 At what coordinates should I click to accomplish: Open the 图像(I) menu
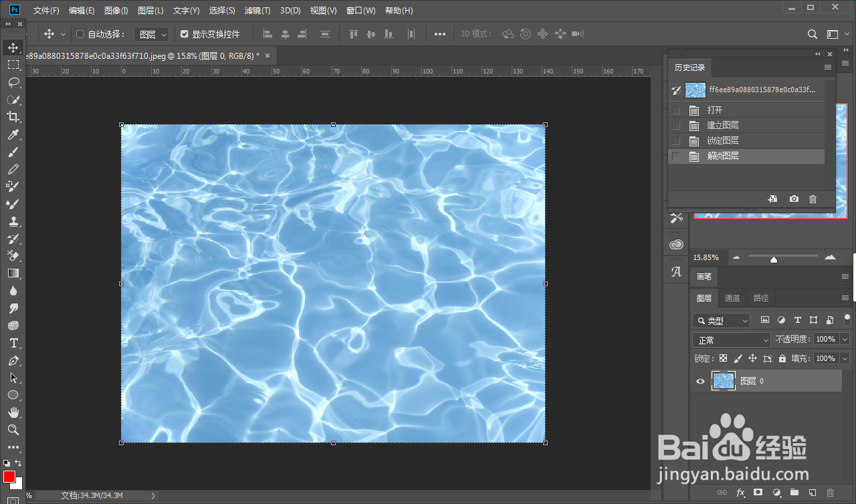(x=116, y=11)
